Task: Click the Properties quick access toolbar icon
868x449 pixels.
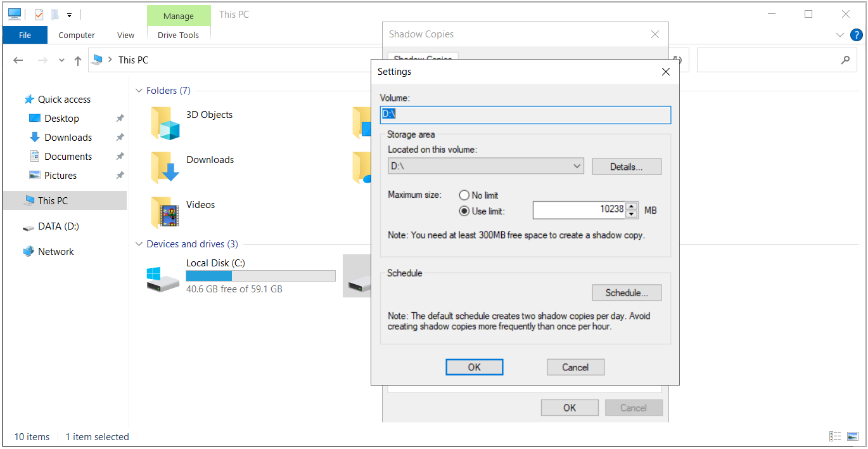Action: tap(39, 14)
